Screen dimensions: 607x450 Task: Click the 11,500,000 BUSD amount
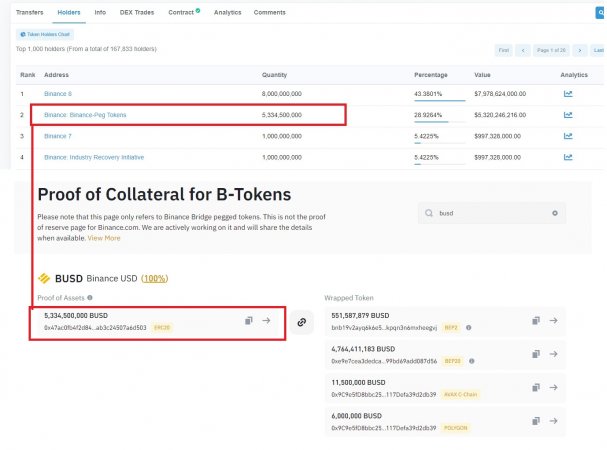pyautogui.click(x=358, y=383)
